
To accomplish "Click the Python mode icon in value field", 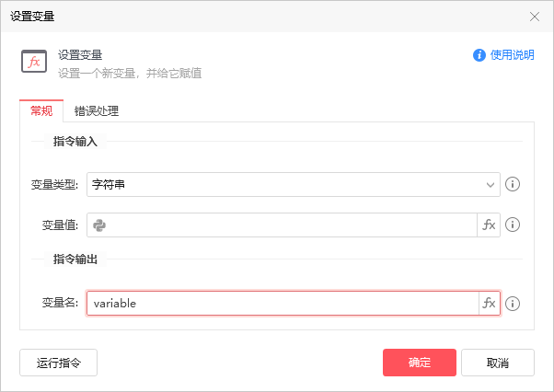I will [99, 225].
